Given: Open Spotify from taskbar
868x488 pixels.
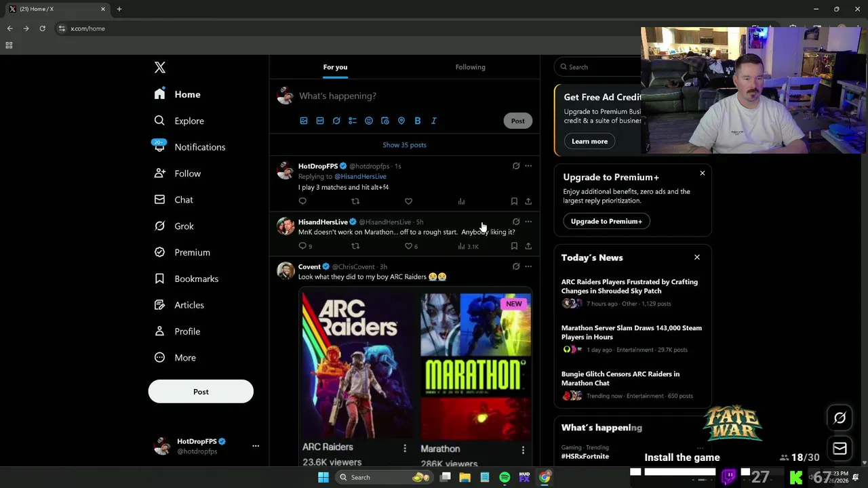Looking at the screenshot, I should [x=505, y=477].
